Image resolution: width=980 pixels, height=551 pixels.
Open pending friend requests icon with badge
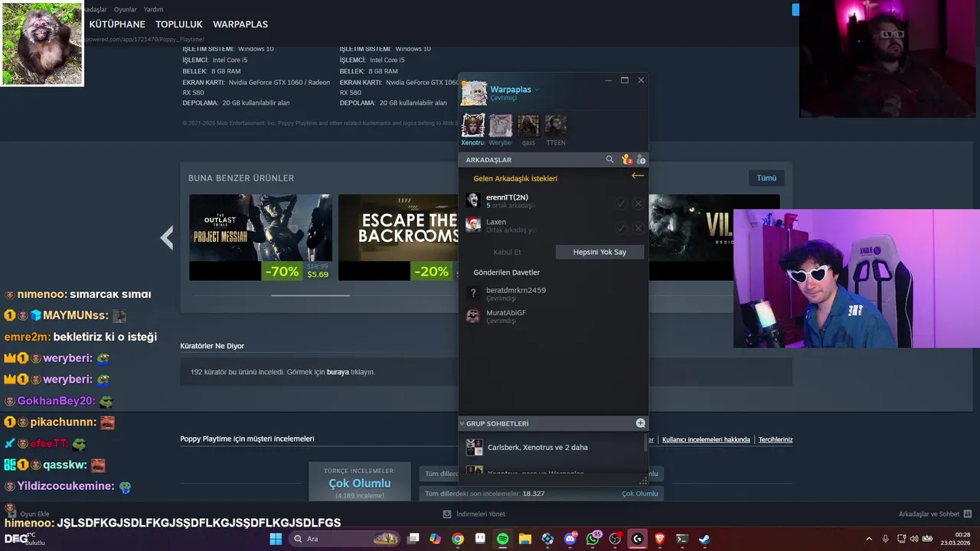click(626, 160)
